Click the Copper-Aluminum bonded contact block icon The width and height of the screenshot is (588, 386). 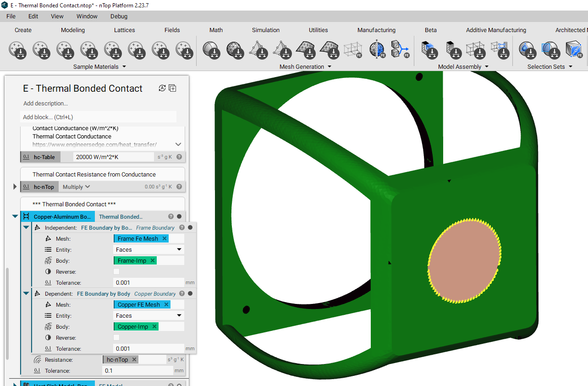pyautogui.click(x=26, y=216)
